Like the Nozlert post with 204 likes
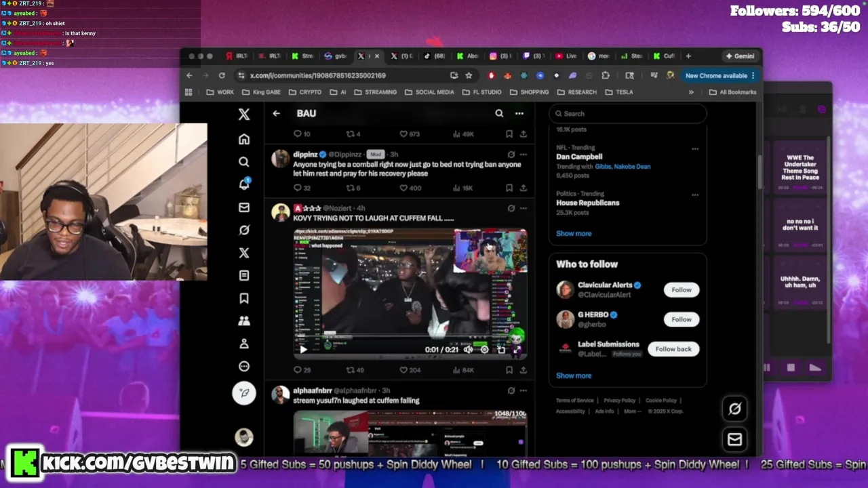This screenshot has width=868, height=488. coord(410,370)
